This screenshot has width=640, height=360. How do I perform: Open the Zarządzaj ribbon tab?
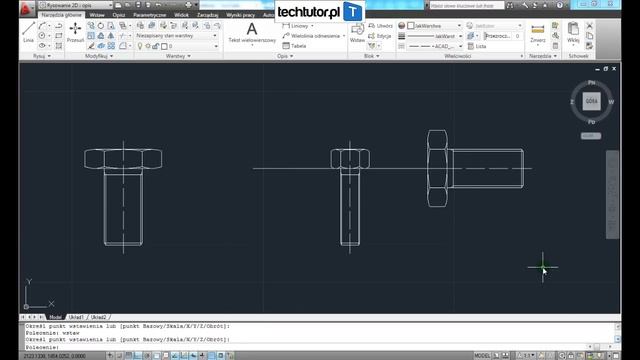[x=208, y=15]
